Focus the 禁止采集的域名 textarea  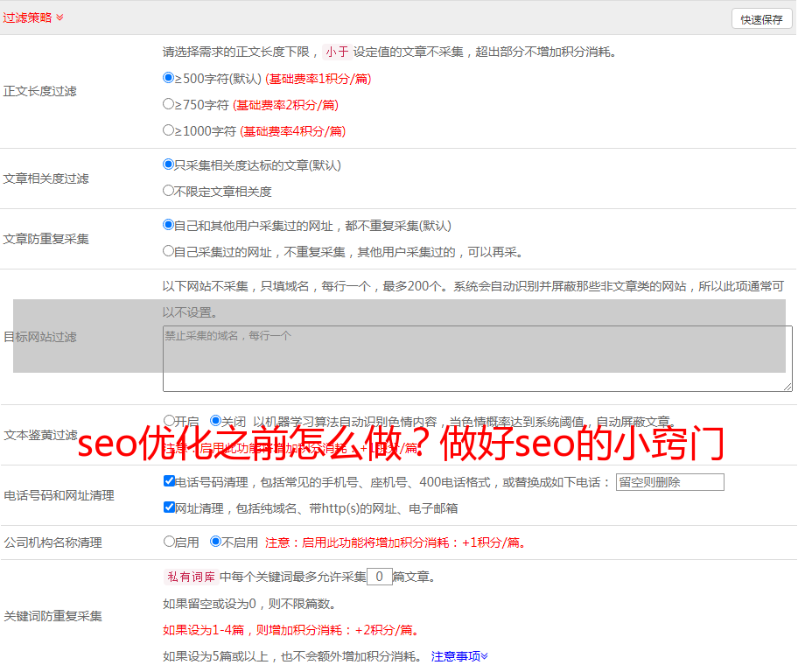(x=478, y=359)
